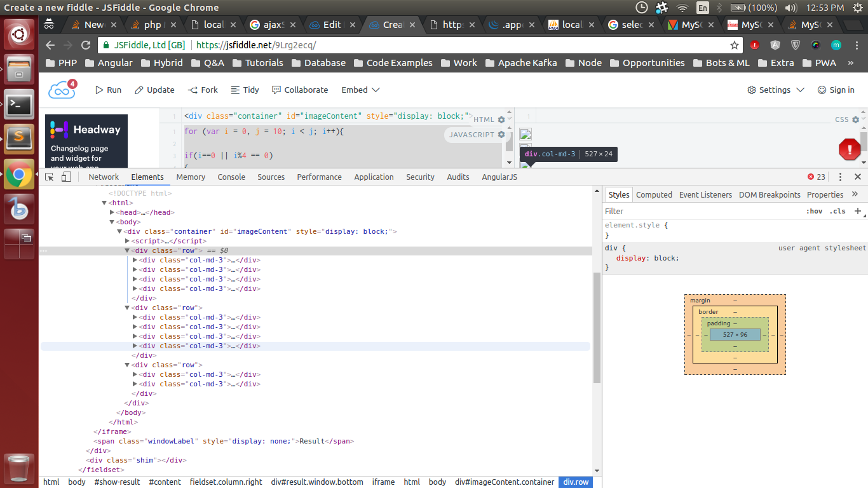Viewport: 868px width, 488px height.
Task: Show more sidebar tabs with the chevron
Action: (855, 194)
